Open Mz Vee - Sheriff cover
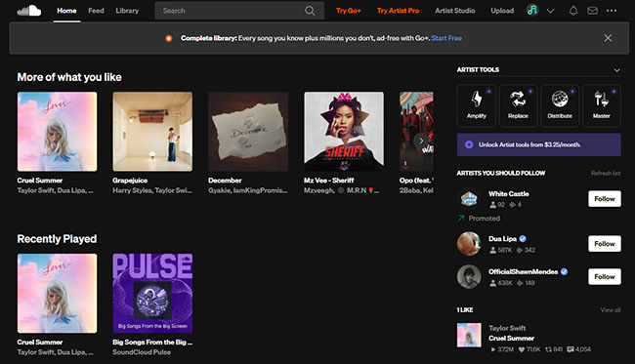The image size is (635, 364). point(344,132)
